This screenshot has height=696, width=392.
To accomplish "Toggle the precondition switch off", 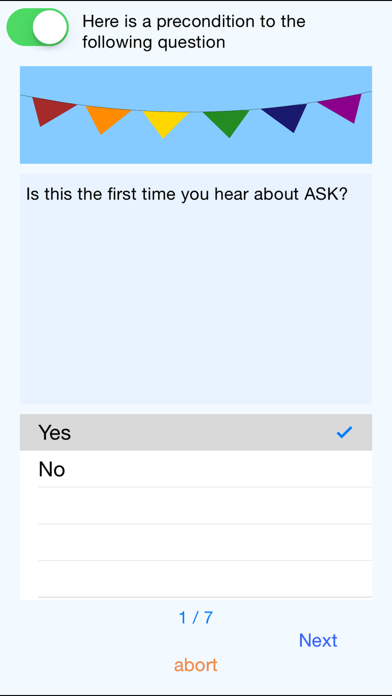I will [37, 27].
